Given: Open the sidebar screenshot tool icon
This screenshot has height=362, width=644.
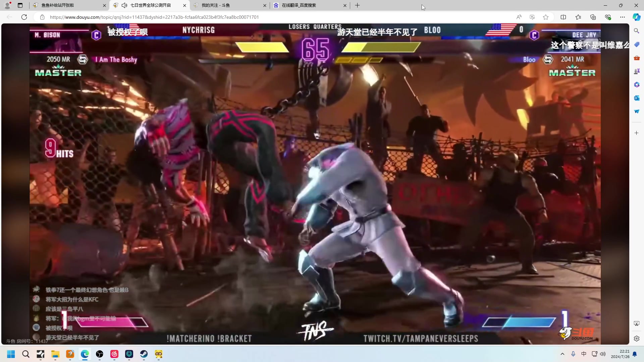Looking at the screenshot, I should point(637,323).
